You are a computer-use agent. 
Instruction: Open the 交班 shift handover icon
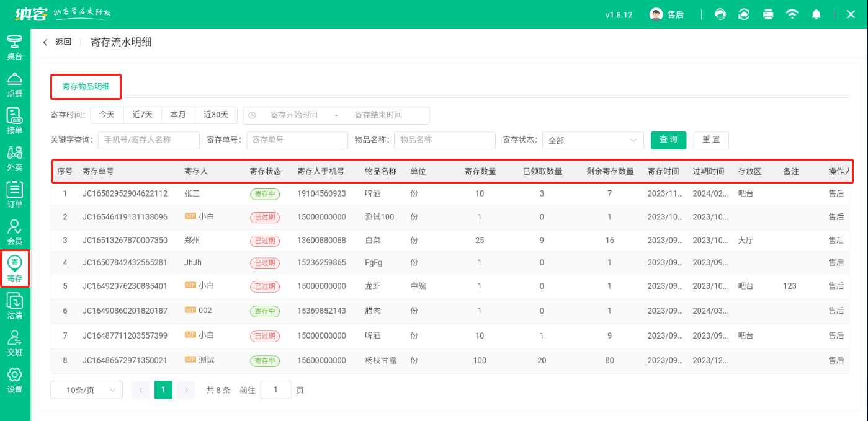14,343
